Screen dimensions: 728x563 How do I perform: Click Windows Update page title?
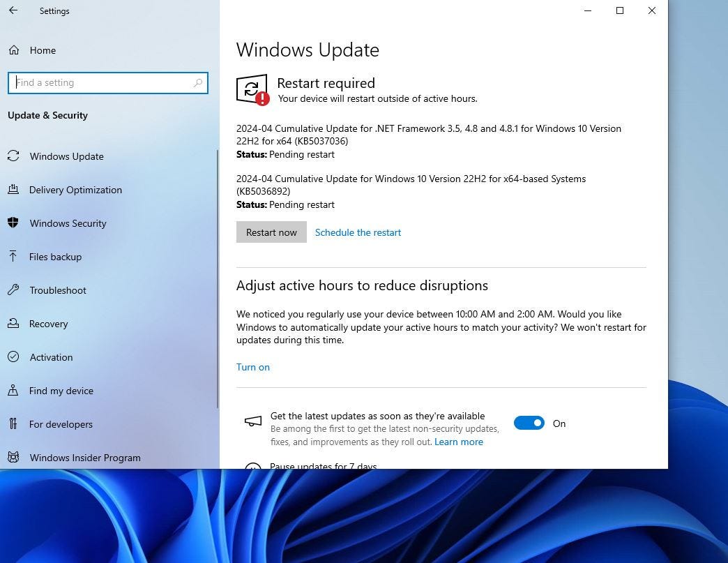tap(308, 50)
